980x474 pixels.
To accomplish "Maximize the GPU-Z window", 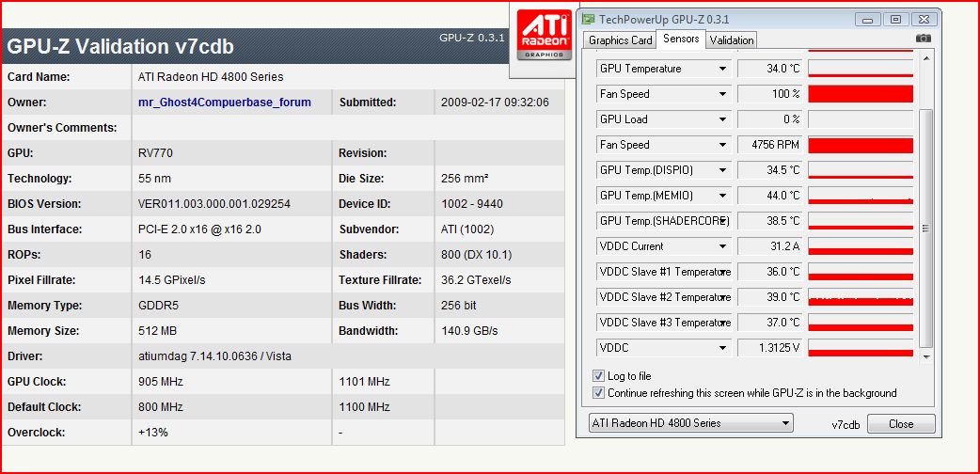I will 895,20.
